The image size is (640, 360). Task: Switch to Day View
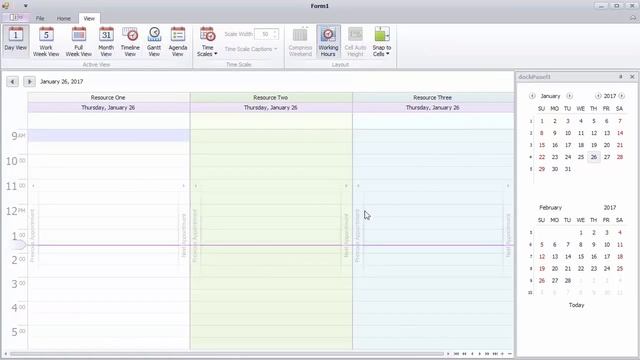click(x=16, y=40)
